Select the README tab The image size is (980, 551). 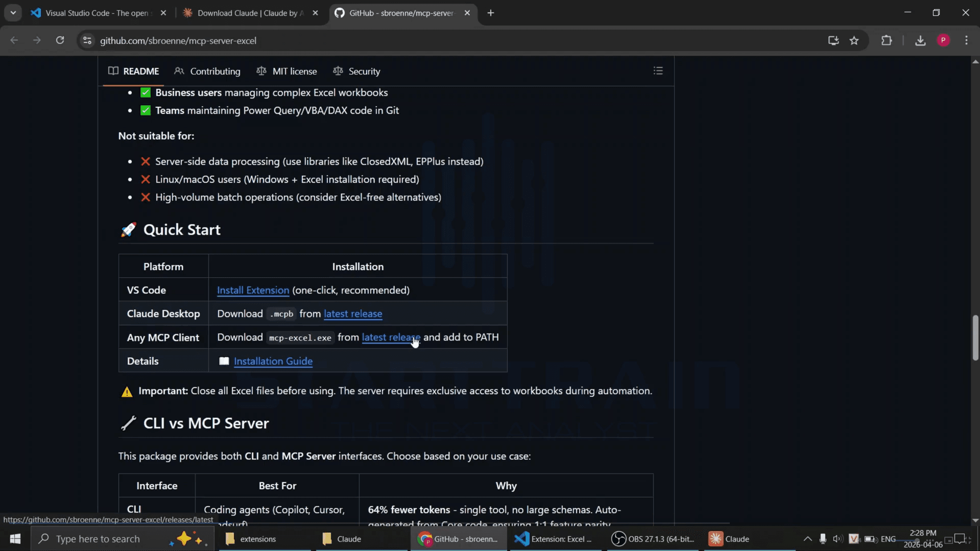(134, 71)
